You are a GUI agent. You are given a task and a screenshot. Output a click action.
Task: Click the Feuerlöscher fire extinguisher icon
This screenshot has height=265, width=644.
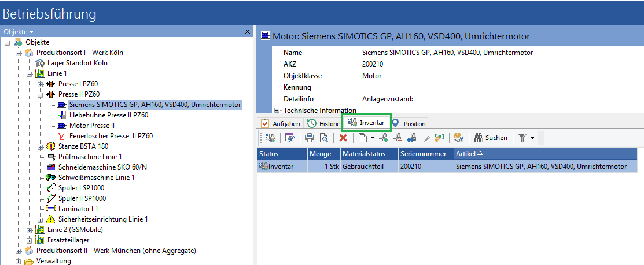coord(62,136)
